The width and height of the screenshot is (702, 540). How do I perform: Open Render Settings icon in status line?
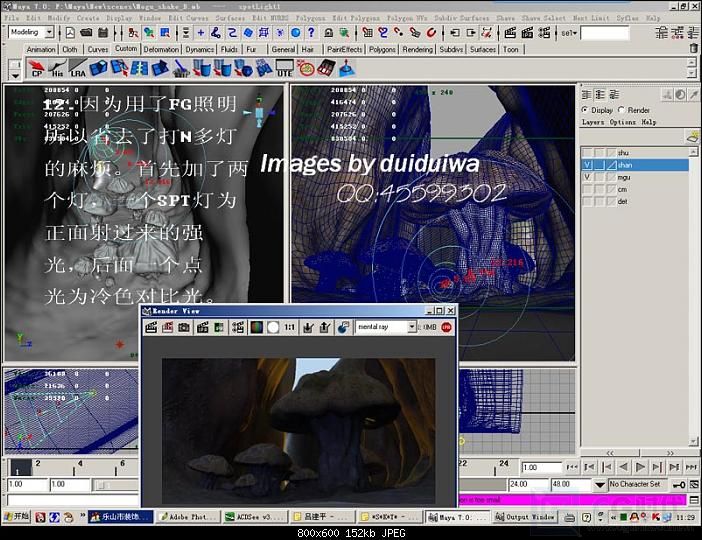click(544, 33)
